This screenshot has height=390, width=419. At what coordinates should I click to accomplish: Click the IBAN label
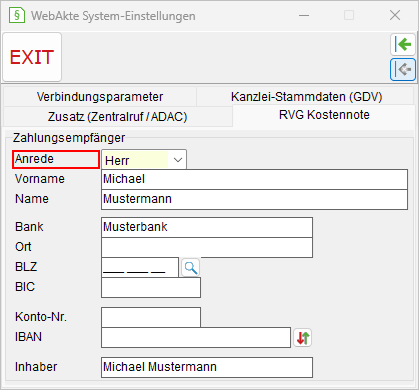tap(28, 337)
